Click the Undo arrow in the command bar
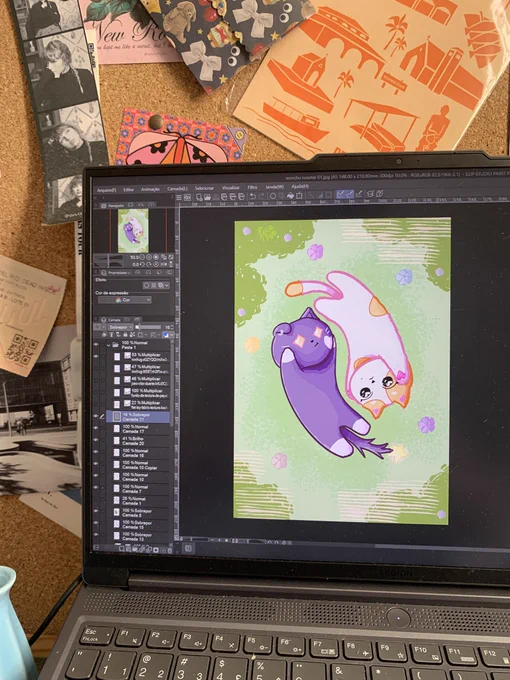This screenshot has width=510, height=680. [252, 197]
